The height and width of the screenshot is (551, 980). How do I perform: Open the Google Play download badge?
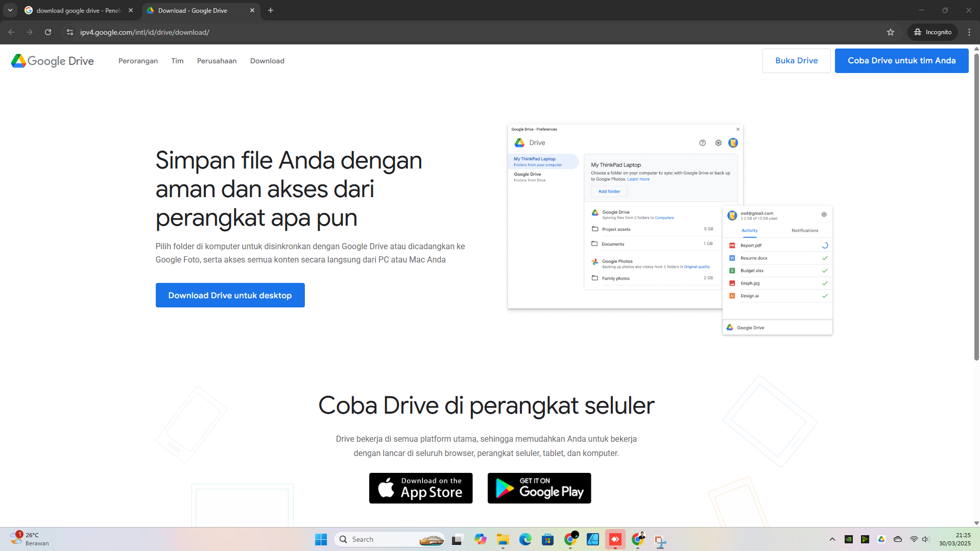(x=539, y=488)
